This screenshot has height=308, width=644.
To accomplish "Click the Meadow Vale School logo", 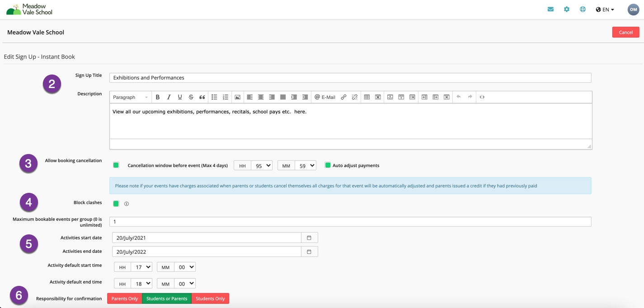I will tap(29, 9).
